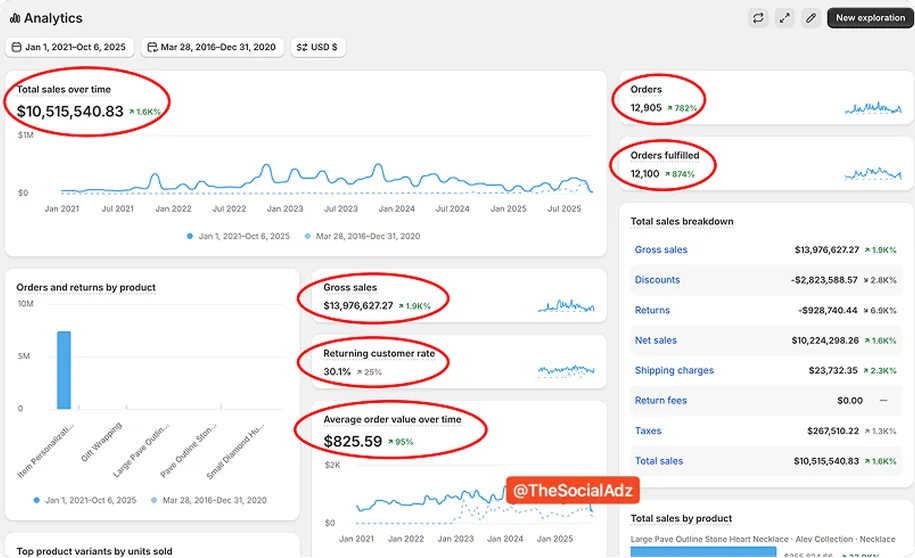Click the Orders fulfilled sparkline chart
The image size is (915, 558).
point(873,173)
